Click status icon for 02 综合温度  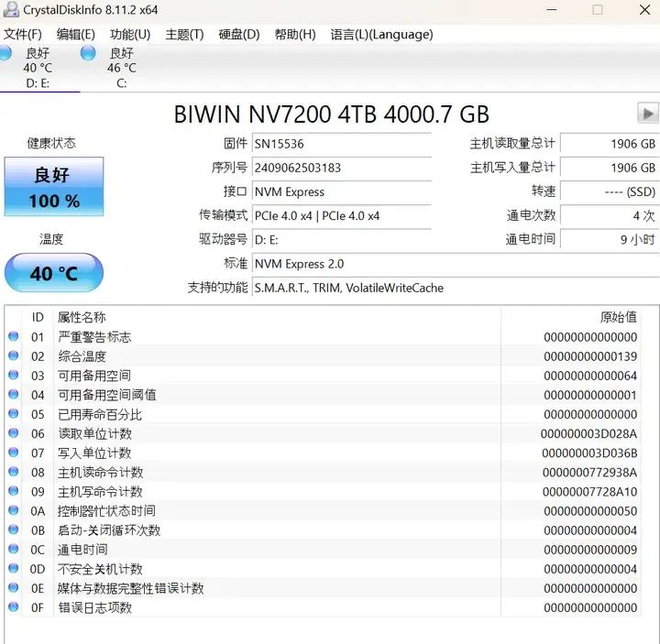[14, 355]
